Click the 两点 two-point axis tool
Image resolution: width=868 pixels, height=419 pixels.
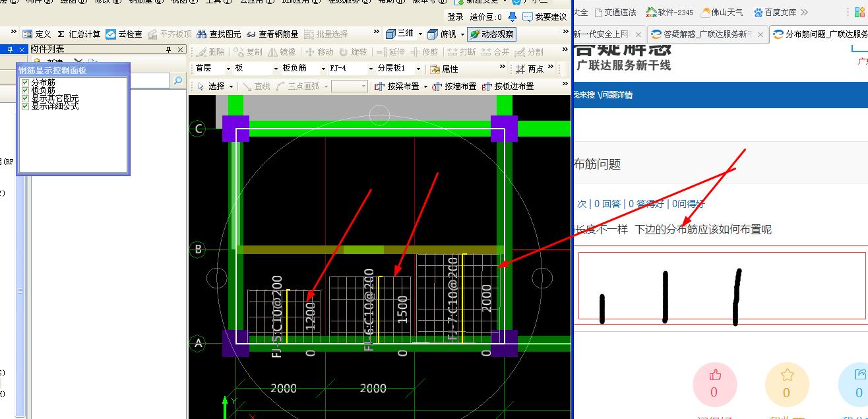(x=530, y=69)
